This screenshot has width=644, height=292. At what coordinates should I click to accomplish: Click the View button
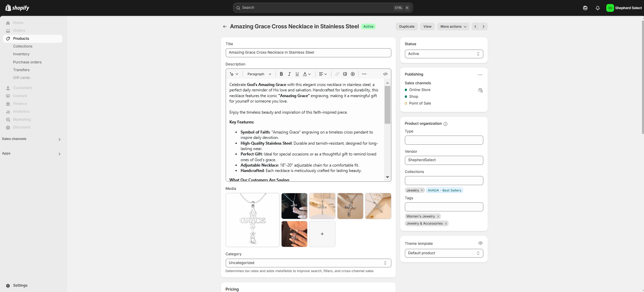[x=427, y=27]
